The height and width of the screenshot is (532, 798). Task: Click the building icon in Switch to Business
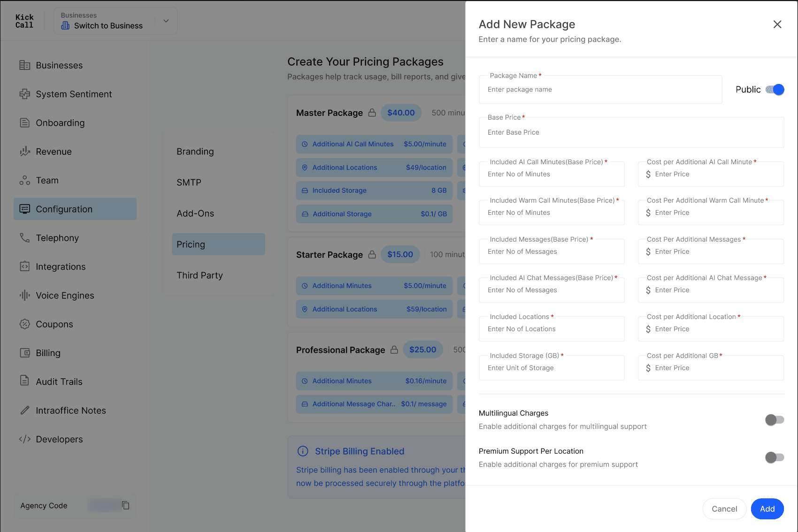pos(65,25)
